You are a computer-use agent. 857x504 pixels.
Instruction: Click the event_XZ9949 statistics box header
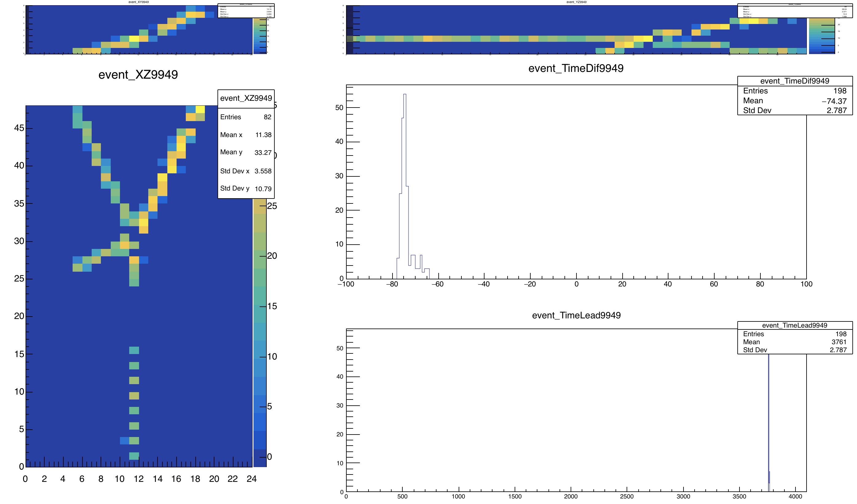pyautogui.click(x=246, y=99)
